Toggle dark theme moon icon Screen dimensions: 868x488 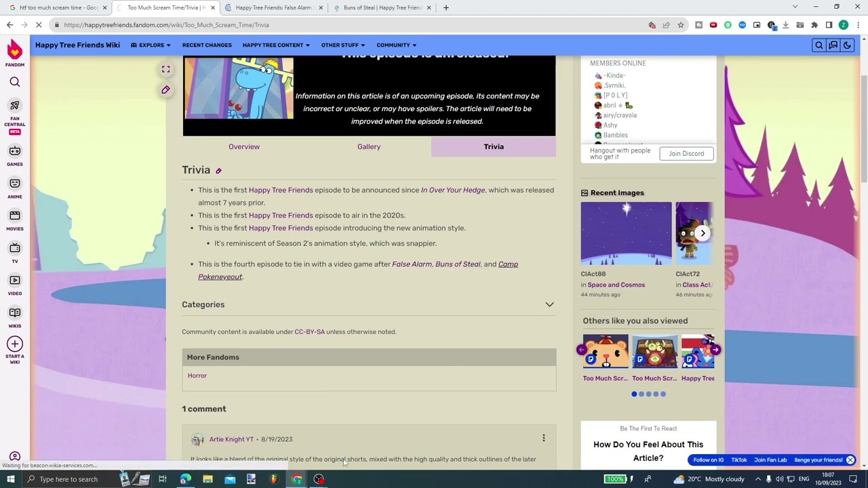click(x=847, y=45)
